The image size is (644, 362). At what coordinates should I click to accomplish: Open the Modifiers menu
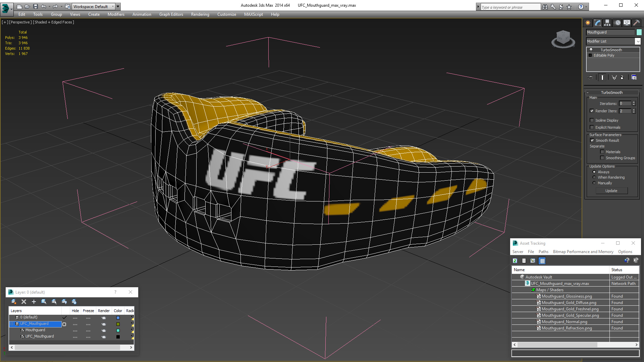click(x=116, y=14)
